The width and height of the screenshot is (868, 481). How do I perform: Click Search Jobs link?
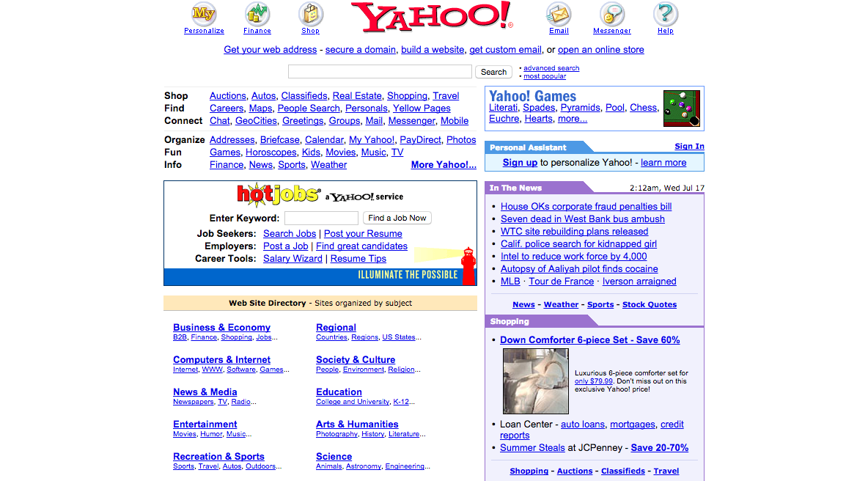point(290,234)
